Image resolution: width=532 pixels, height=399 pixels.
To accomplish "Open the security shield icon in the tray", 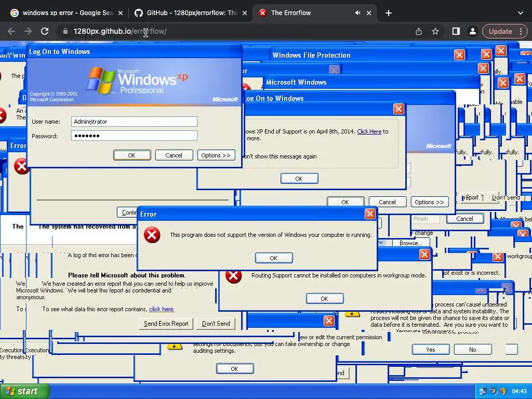I will [x=503, y=391].
